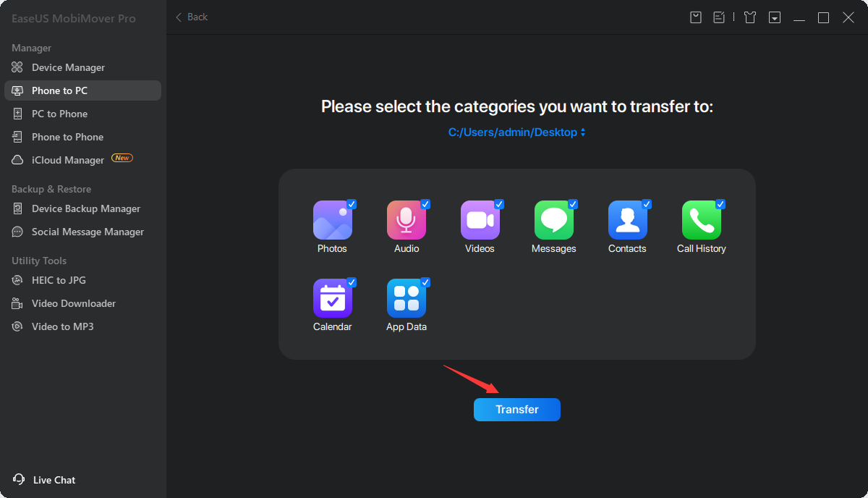The width and height of the screenshot is (868, 498).
Task: Click the Phone to Phone sidebar icon
Action: (17, 137)
